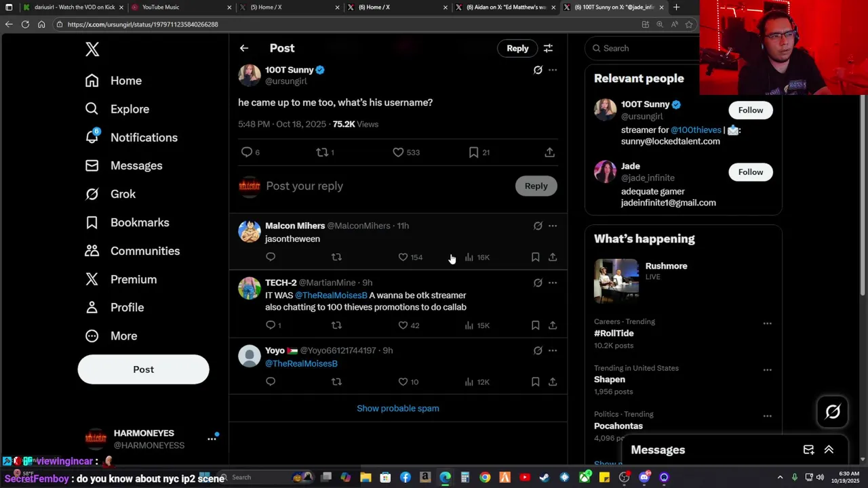The width and height of the screenshot is (868, 488).
Task: Open more menu on 100T Sunny's post
Action: [553, 70]
